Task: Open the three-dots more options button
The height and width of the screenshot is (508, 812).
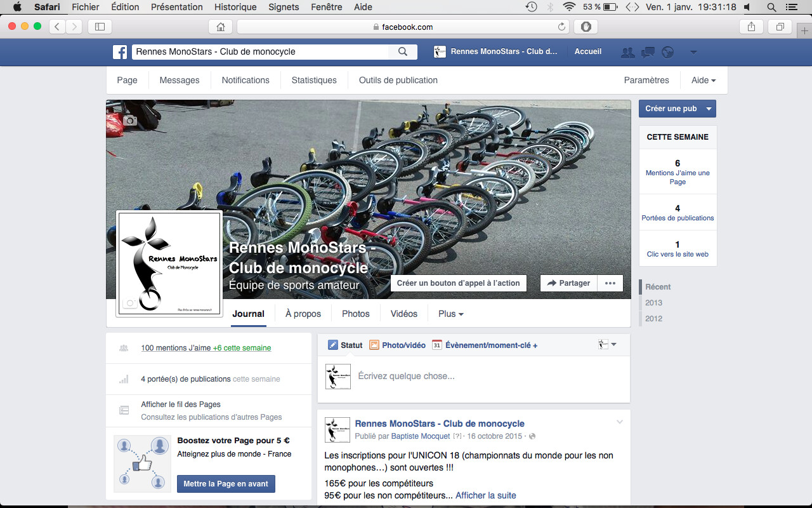Action: [610, 283]
